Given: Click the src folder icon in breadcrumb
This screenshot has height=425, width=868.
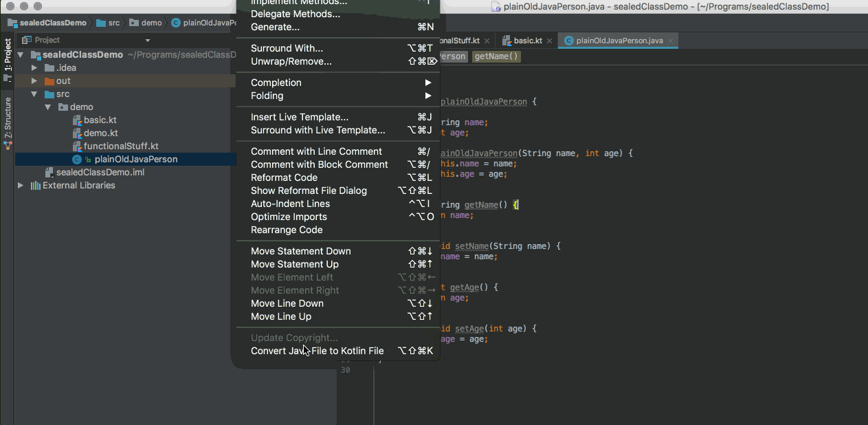Looking at the screenshot, I should click(x=101, y=23).
